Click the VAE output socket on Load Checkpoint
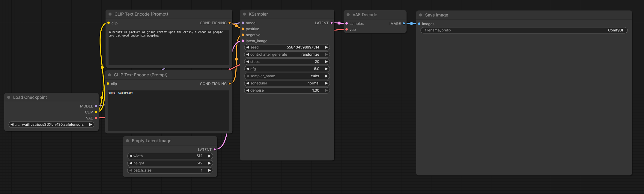Viewport: 644px width, 194px height. pos(96,118)
